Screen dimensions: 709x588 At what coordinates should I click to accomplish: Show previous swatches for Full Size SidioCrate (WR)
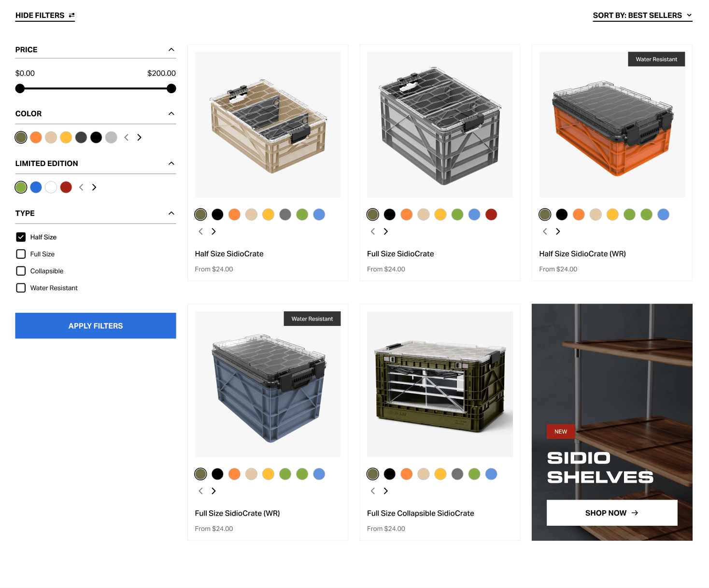201,491
